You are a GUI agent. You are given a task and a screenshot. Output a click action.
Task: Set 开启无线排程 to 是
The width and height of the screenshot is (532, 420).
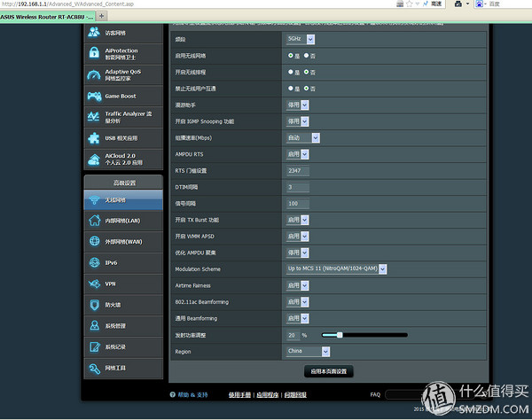tap(291, 72)
